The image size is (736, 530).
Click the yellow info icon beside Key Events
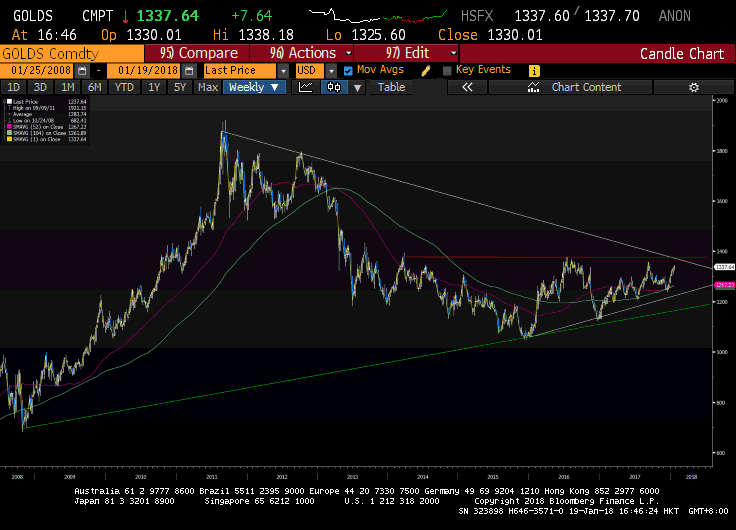tap(534, 70)
